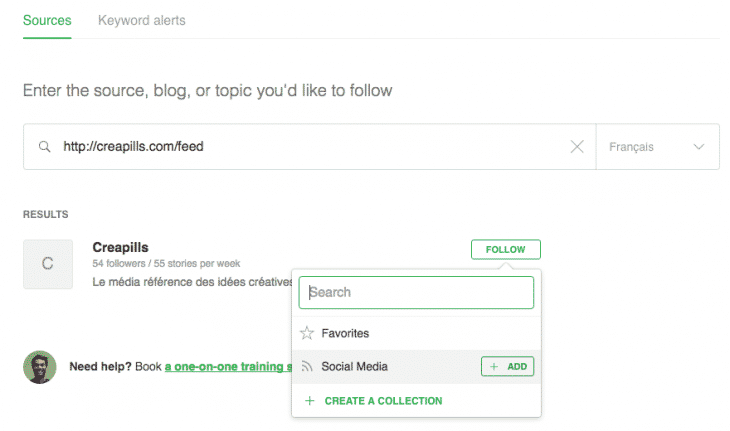Click the plus icon beside Create a Collection
Viewport: 730px width, 431px height.
point(309,401)
